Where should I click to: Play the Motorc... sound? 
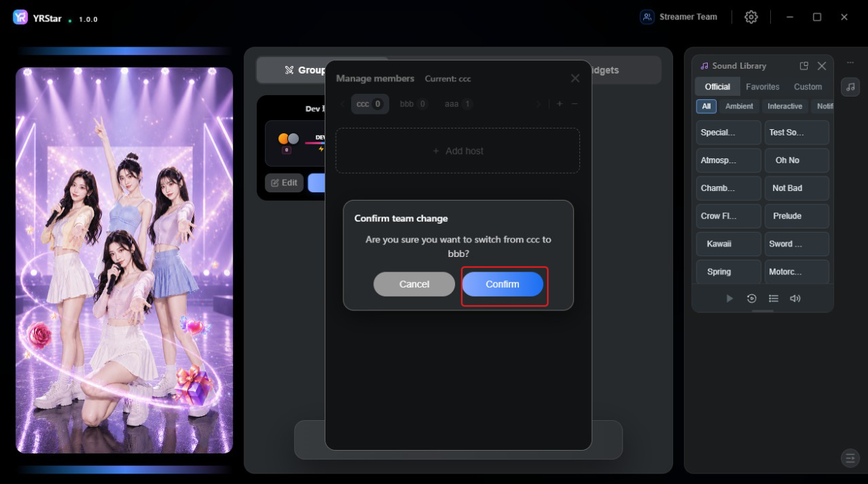click(x=797, y=272)
